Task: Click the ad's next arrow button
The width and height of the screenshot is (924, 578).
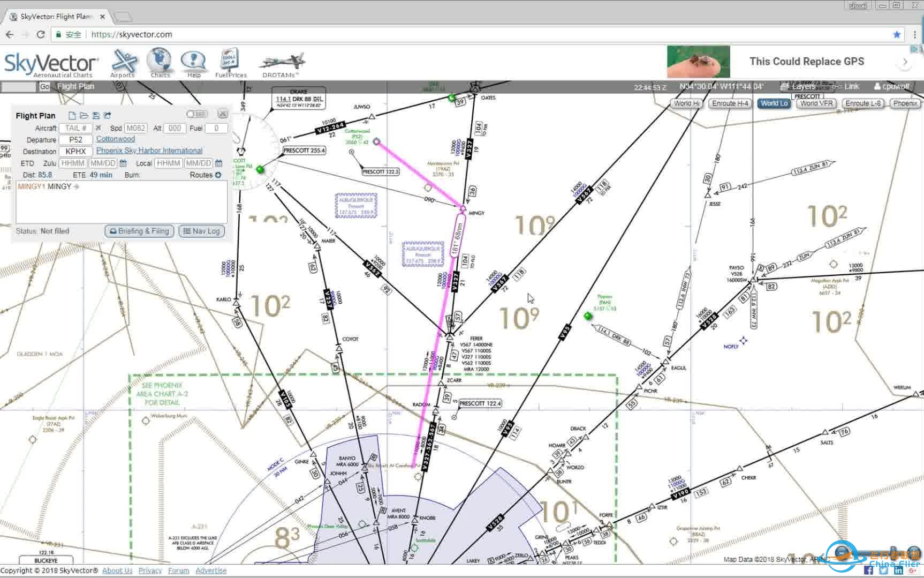Action: click(905, 62)
